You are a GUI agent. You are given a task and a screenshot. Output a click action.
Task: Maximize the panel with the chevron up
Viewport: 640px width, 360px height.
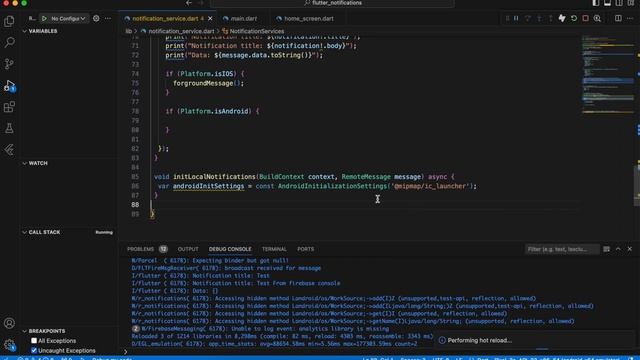pos(618,249)
